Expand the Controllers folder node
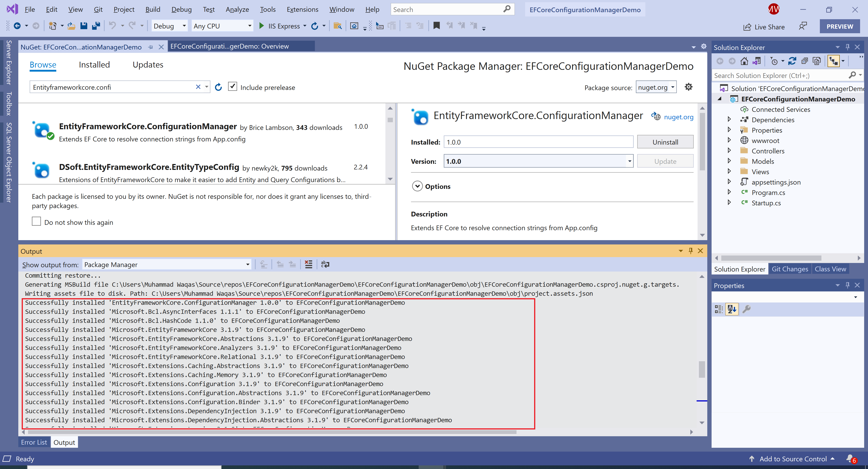The image size is (868, 469). pos(729,151)
